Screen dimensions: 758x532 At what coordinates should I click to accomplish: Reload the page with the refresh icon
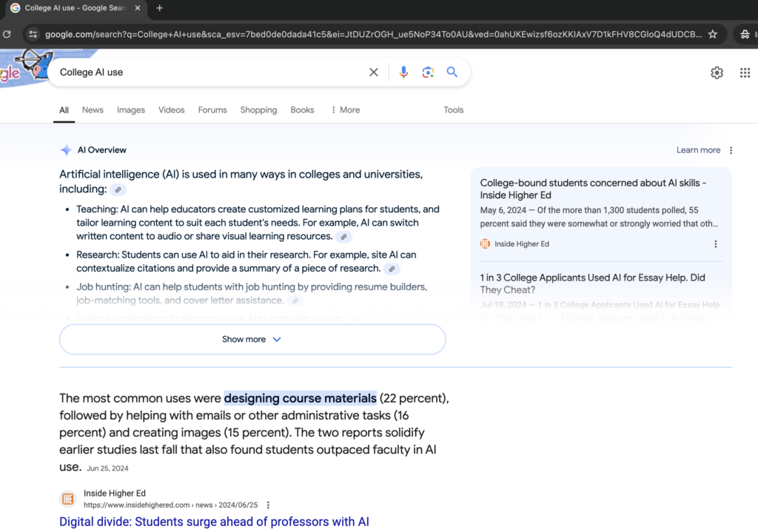click(7, 34)
